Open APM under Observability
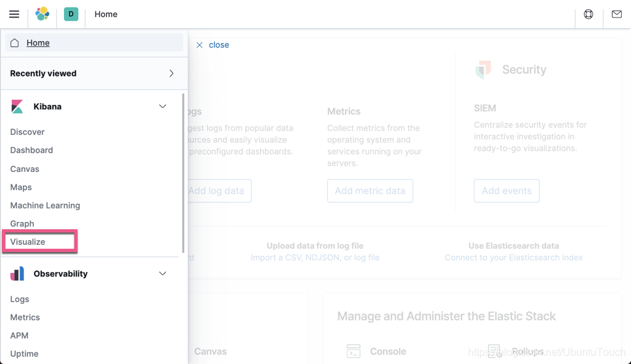Viewport: 631px width, 364px height. click(20, 335)
